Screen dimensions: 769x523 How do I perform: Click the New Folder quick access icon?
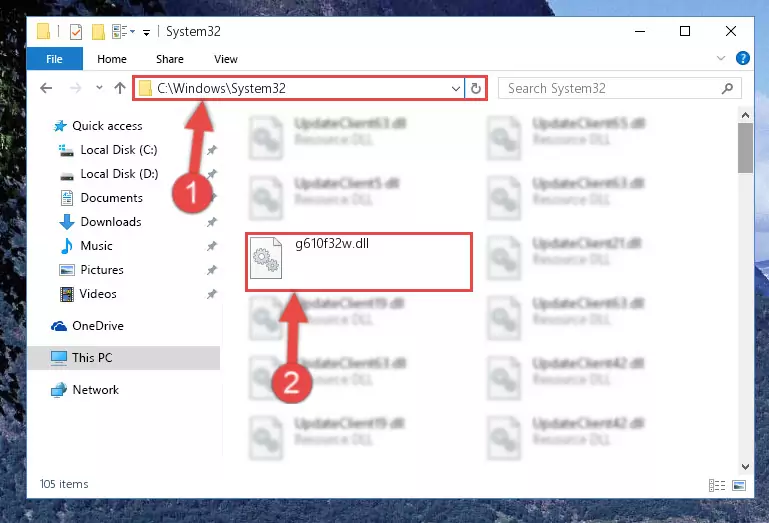98,32
